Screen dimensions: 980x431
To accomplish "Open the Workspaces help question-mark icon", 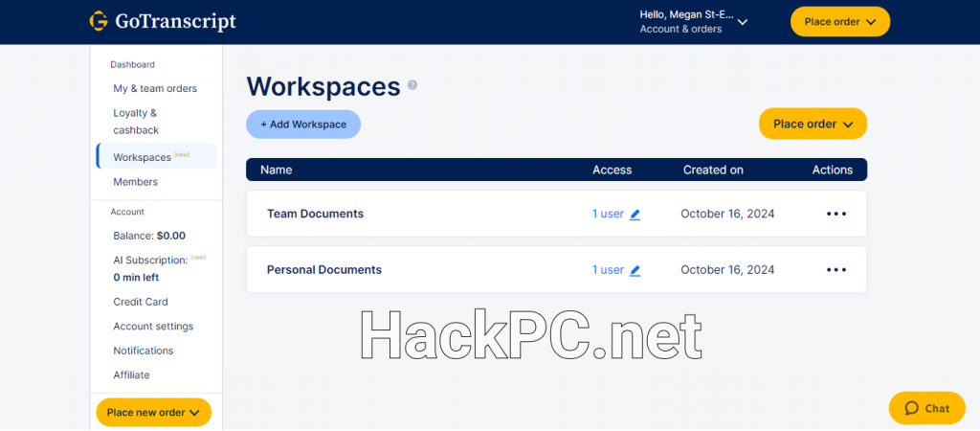I will pyautogui.click(x=412, y=84).
